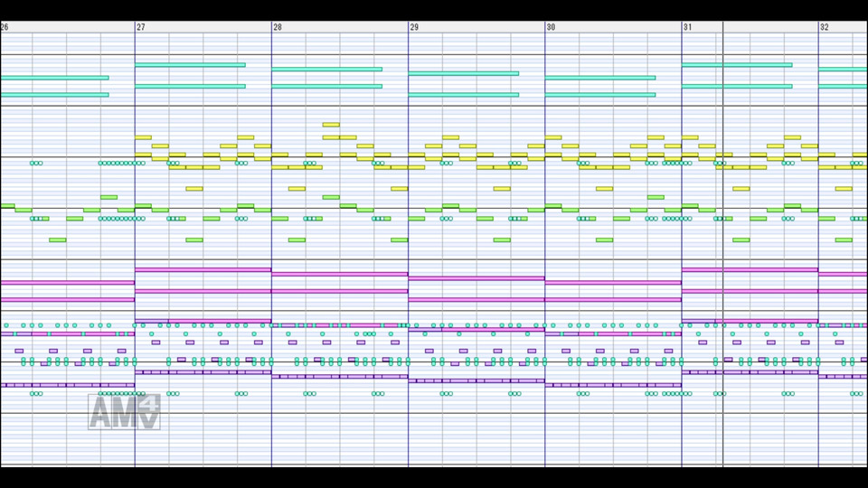Jump to measure 29 on the ruler
Image resolution: width=868 pixels, height=488 pixels.
point(415,27)
